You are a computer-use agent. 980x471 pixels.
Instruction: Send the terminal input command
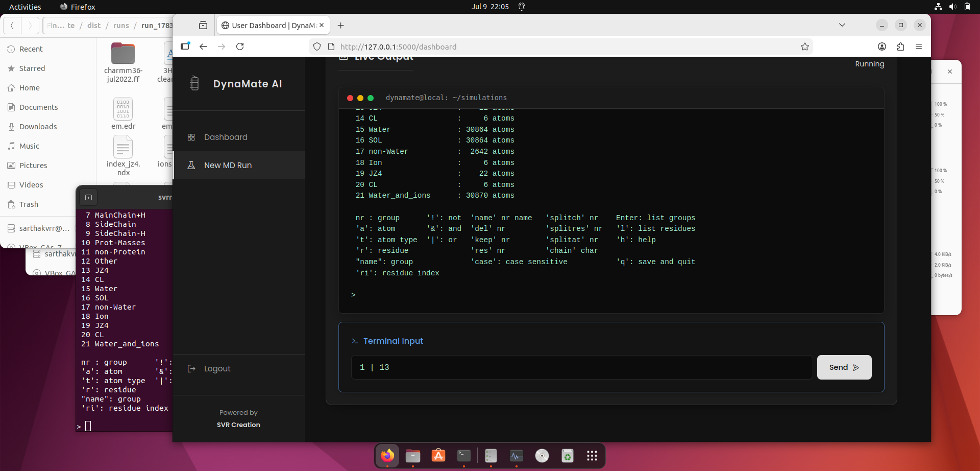tap(844, 367)
